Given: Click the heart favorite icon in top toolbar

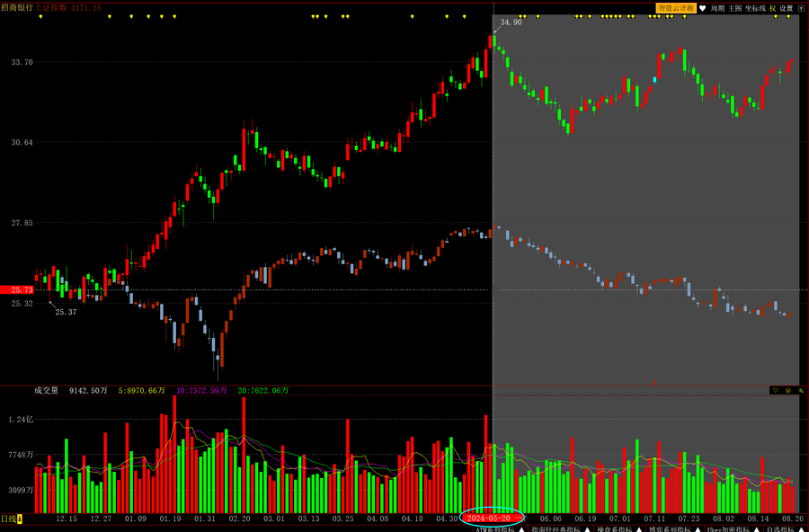Looking at the screenshot, I should pos(703,8).
